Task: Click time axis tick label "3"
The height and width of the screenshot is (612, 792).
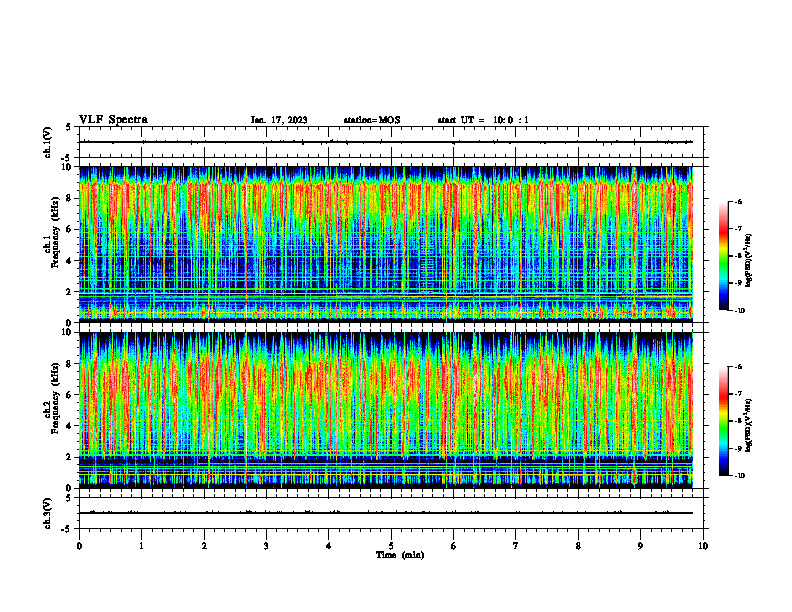Action: tap(266, 546)
